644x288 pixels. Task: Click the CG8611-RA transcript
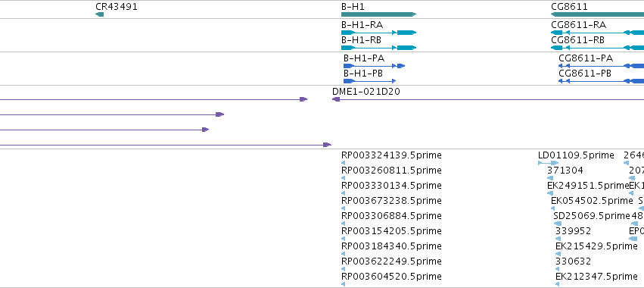[x=597, y=33]
